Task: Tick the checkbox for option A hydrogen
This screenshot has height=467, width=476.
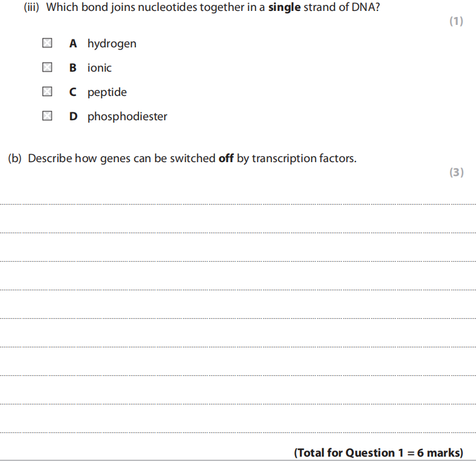Action: pos(47,43)
